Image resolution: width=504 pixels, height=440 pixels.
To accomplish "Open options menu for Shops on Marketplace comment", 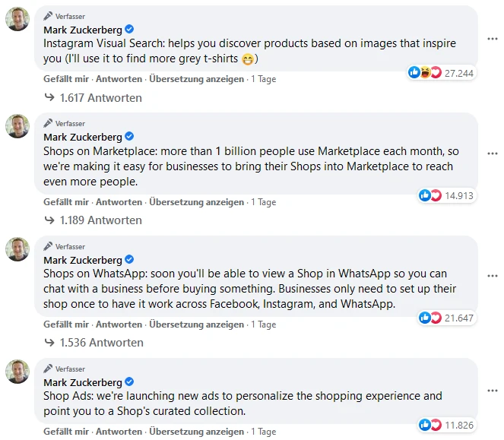I will coord(492,153).
